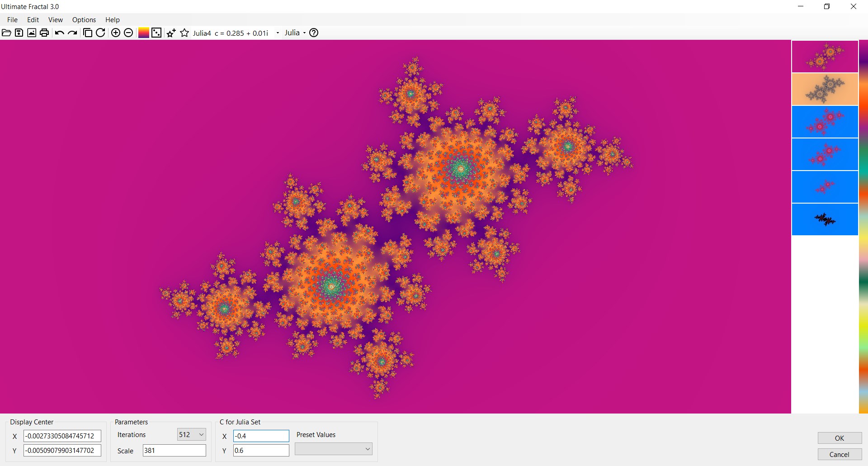The width and height of the screenshot is (868, 466).
Task: Expand the Julia4 favorites dropdown arrow
Action: tap(278, 33)
